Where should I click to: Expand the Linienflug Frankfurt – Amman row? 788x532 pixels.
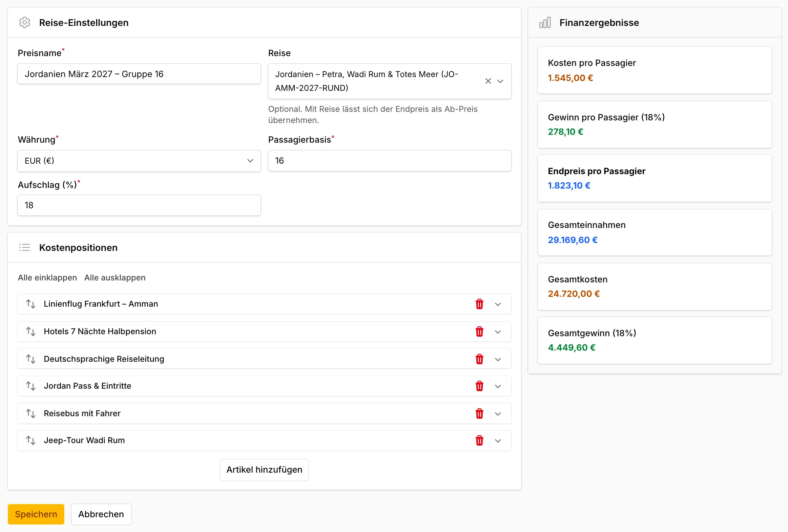coord(498,304)
